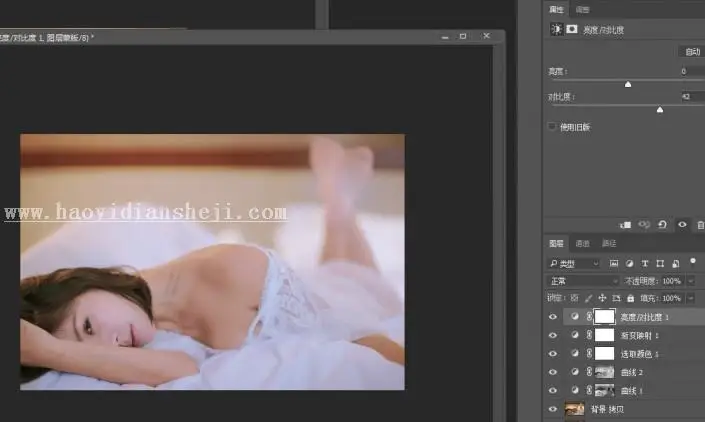Filter layers by pixel layers icon
The height and width of the screenshot is (422, 705).
pyautogui.click(x=614, y=264)
